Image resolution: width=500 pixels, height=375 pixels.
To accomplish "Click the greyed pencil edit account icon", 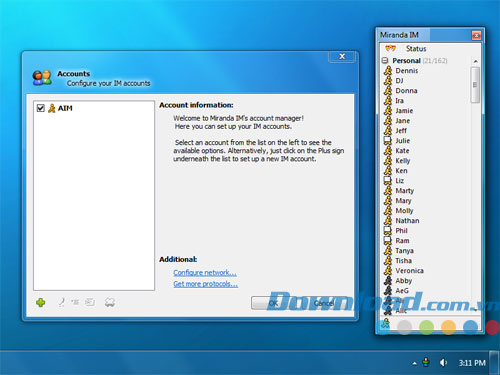I will click(x=61, y=302).
